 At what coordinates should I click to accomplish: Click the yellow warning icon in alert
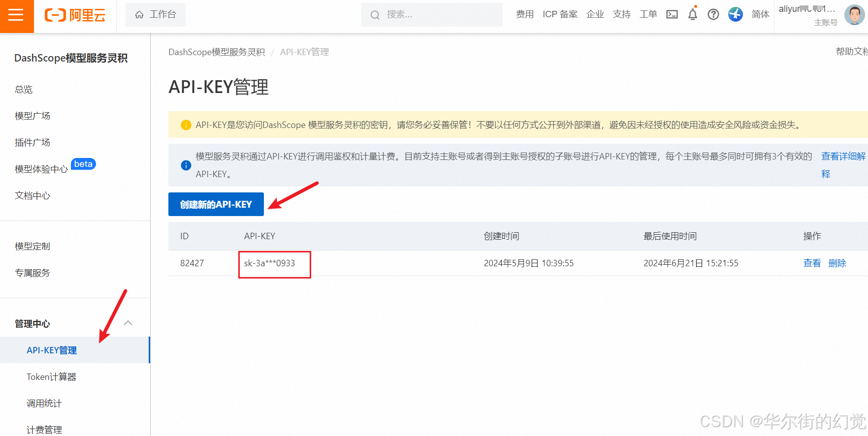186,125
